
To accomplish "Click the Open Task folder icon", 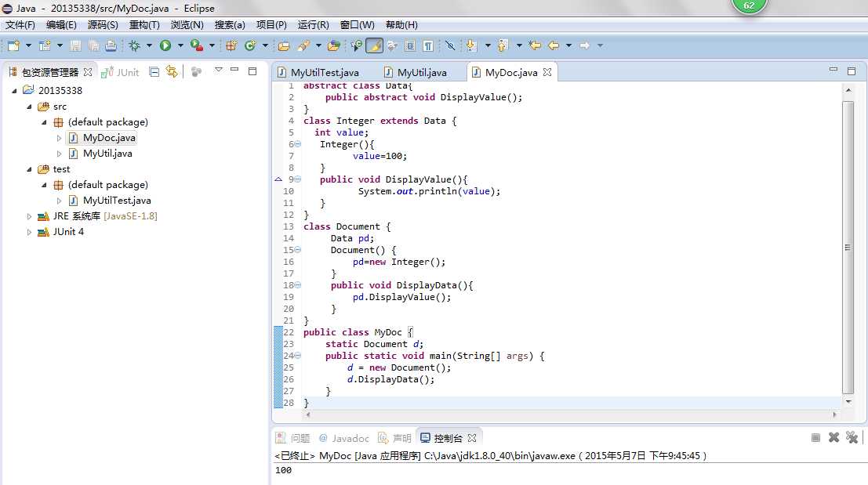I will point(334,45).
